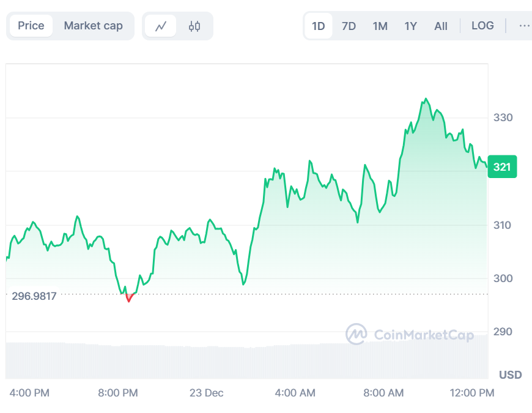Select the green current price badge 321
This screenshot has width=532, height=413.
501,166
